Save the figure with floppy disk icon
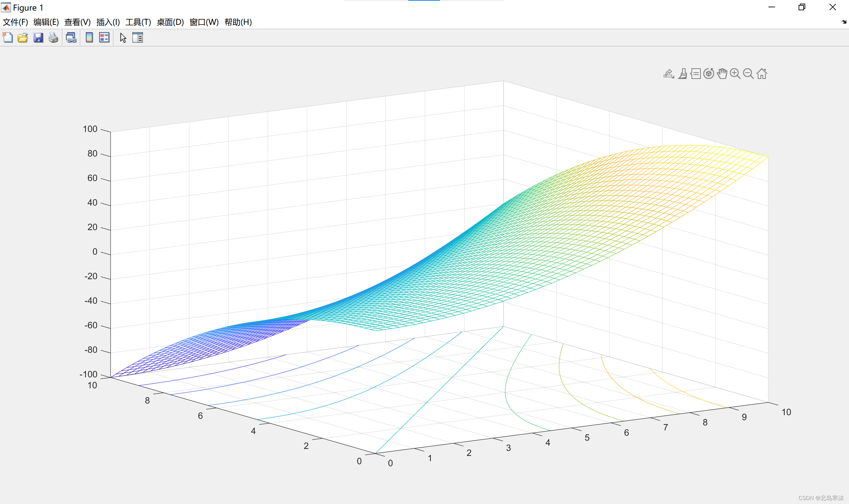Image resolution: width=849 pixels, height=504 pixels. [38, 37]
